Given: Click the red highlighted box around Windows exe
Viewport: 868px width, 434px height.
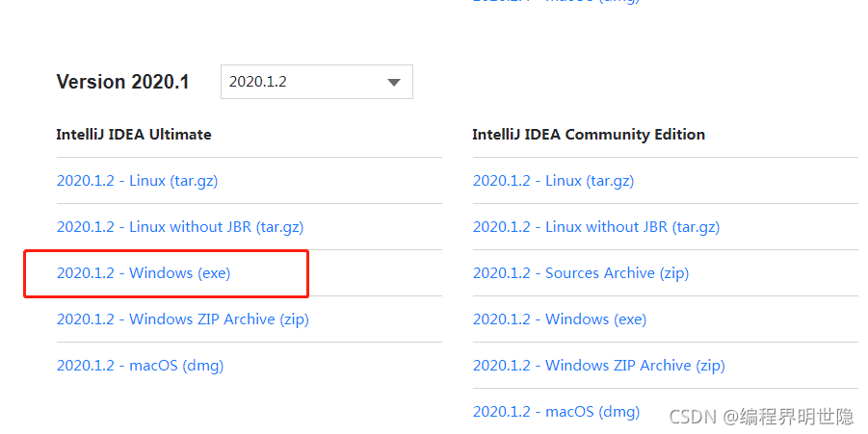Looking at the screenshot, I should coord(166,273).
